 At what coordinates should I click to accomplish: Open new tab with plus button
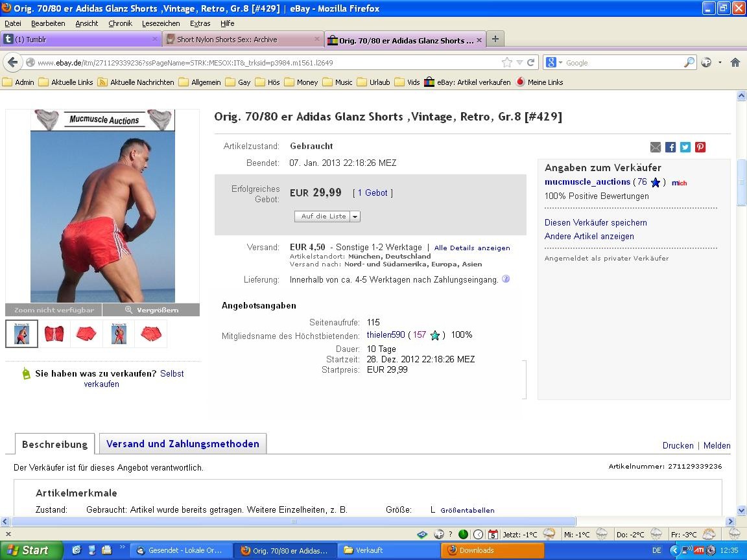(495, 39)
